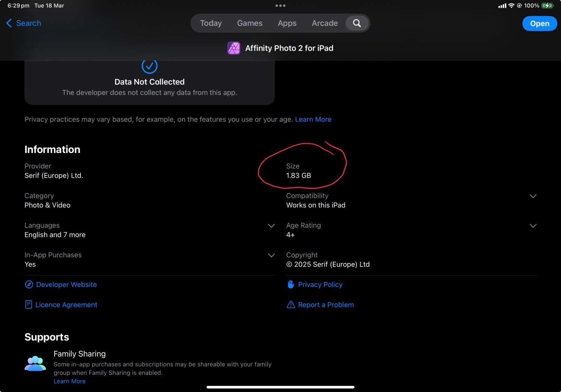
Task: Click the Affinity Photo 2 app icon
Action: pos(233,48)
